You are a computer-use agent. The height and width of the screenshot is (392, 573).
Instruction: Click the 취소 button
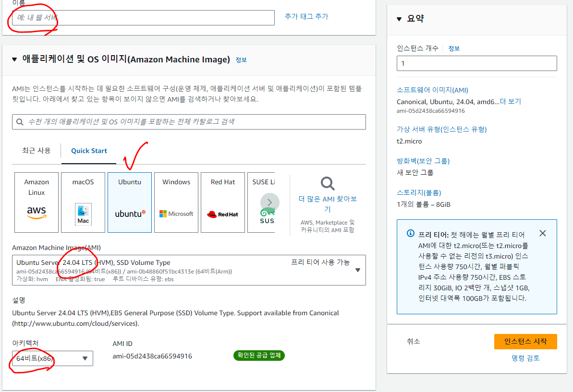coord(414,342)
